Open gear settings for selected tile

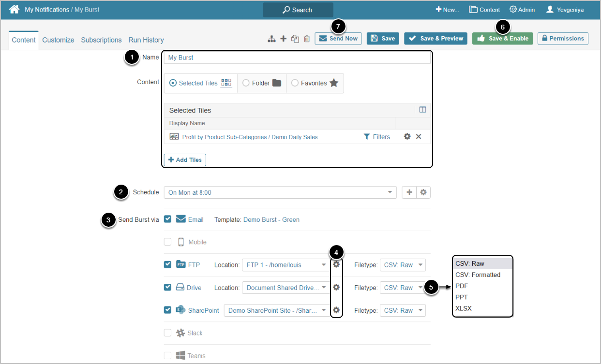(x=407, y=137)
